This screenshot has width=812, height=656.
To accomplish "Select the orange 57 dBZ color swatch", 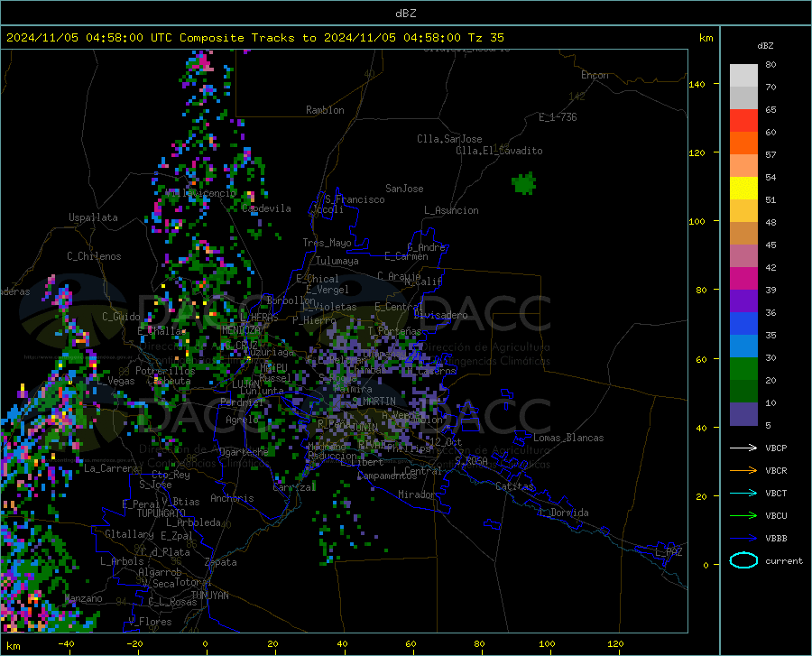I will point(743,143).
